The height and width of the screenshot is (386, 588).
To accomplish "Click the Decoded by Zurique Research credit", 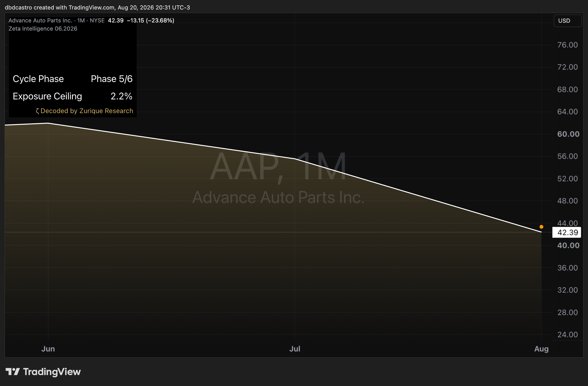I will point(84,111).
